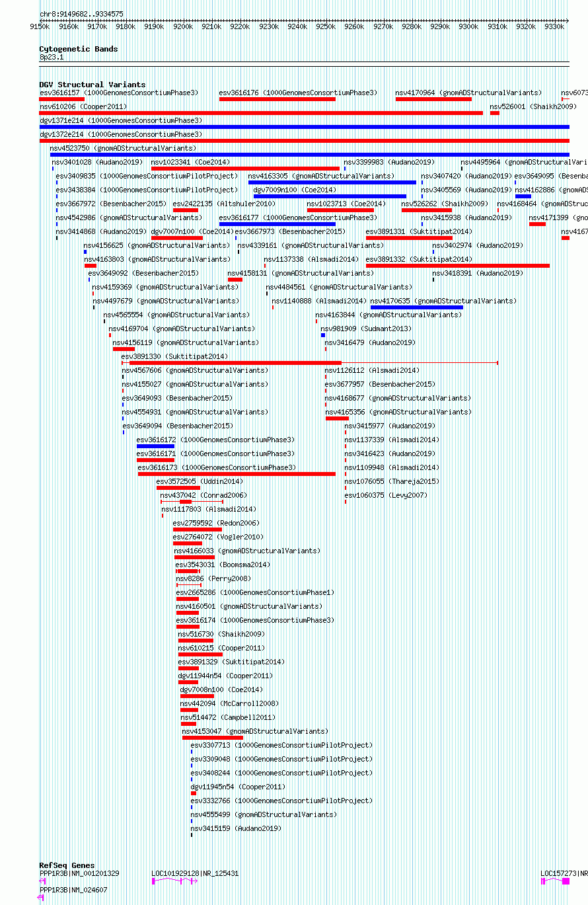Viewport: 588px width, 905px height.
Task: Select nsv4165356 gnomAD variant label
Action: coord(398,412)
